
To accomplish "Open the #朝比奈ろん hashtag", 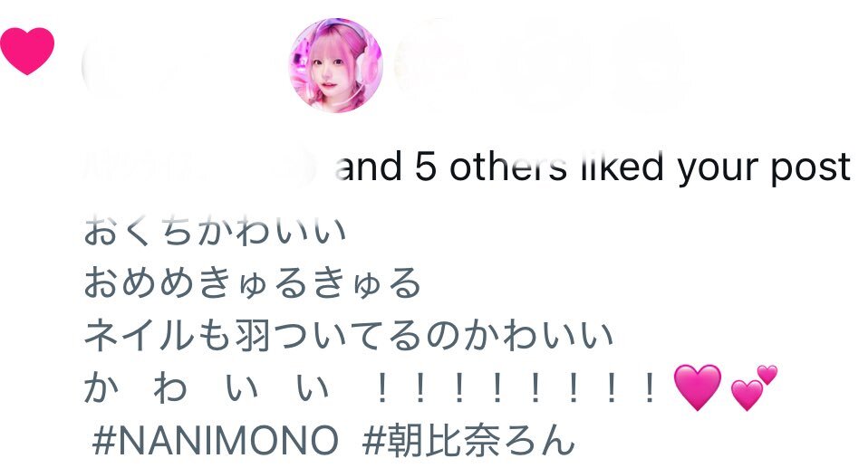I will tap(468, 441).
